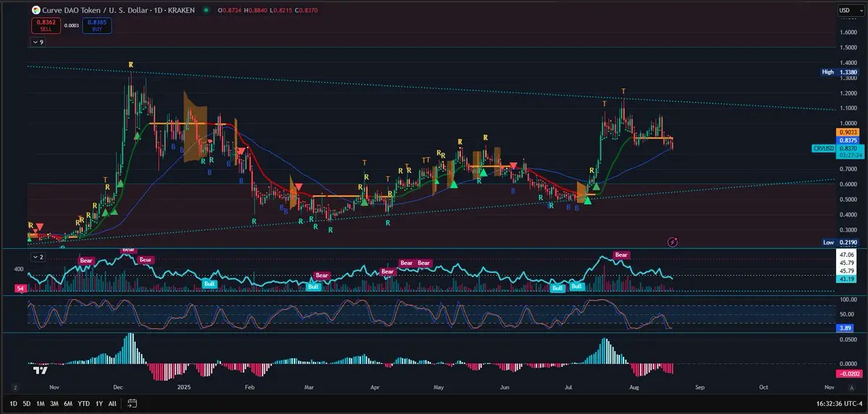Click the blue 0.8365 BUY button
Screen dimensions: 868x414
[x=96, y=26]
